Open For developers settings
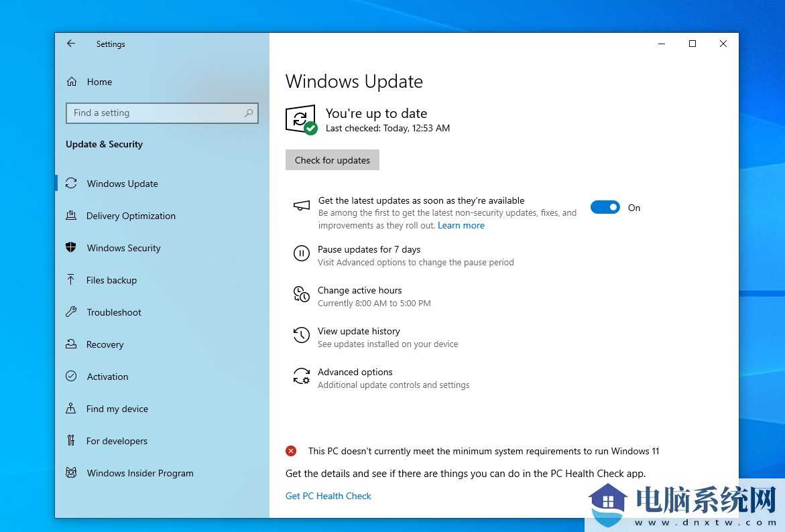This screenshot has width=785, height=532. (117, 441)
